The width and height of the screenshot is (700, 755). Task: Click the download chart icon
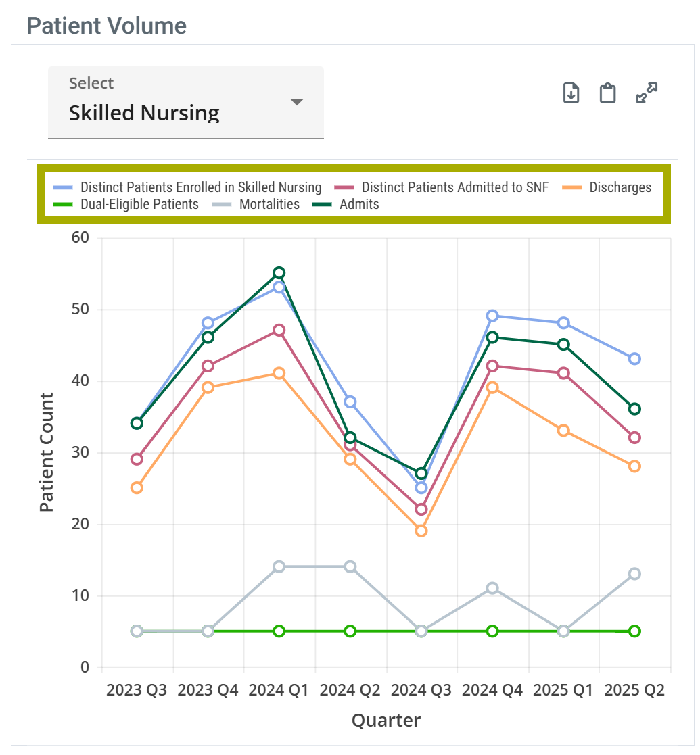571,93
